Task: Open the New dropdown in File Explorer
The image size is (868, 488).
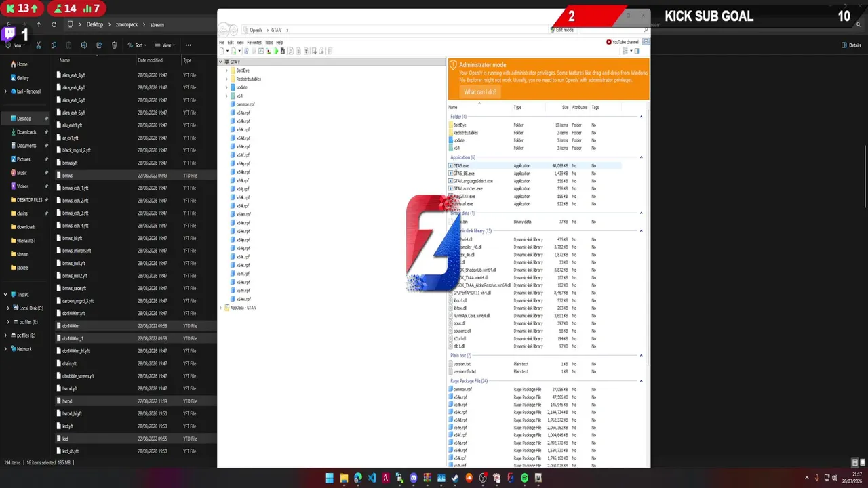Action: click(16, 45)
